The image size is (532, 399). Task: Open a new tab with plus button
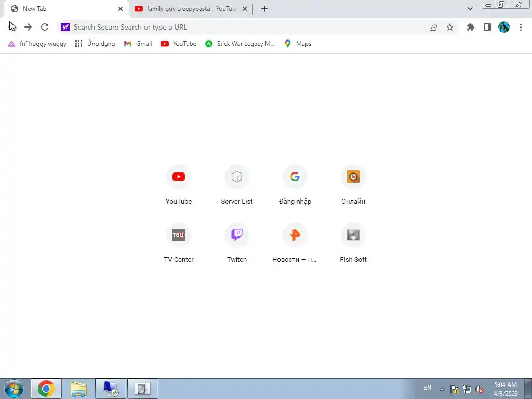[x=264, y=9]
